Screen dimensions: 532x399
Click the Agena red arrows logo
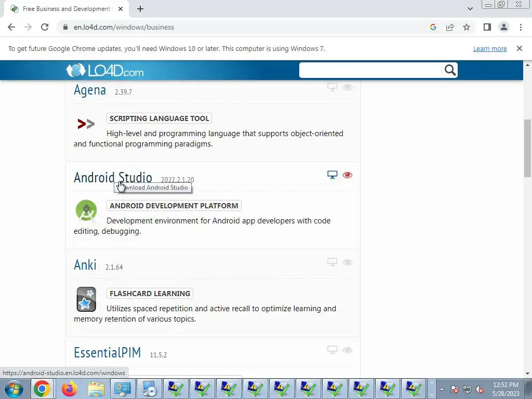click(x=86, y=124)
